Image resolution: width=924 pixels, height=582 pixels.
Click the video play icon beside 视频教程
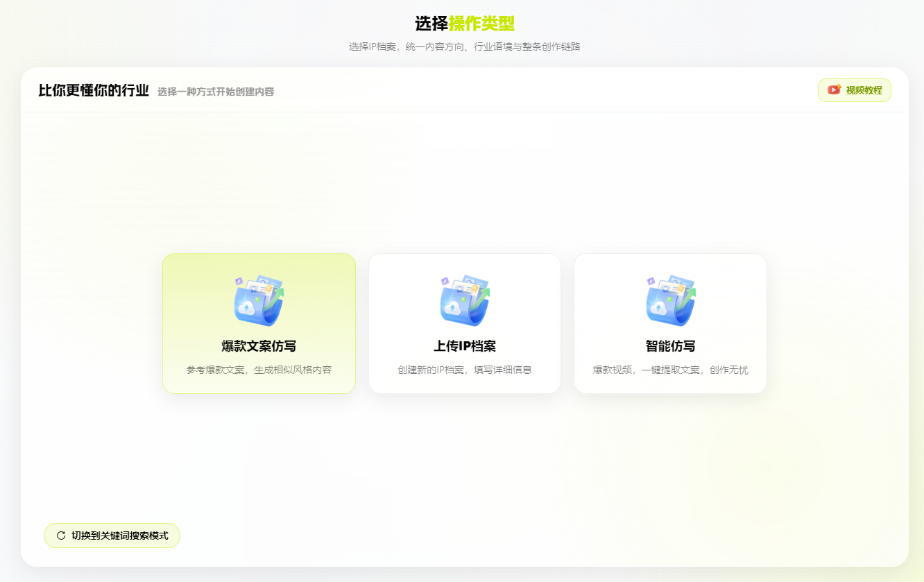click(834, 90)
